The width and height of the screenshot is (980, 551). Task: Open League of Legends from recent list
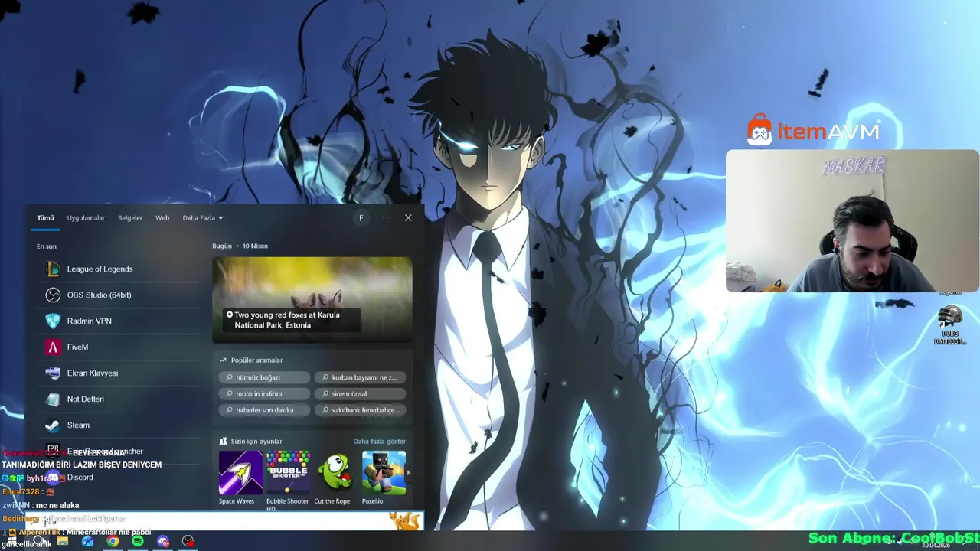point(119,269)
